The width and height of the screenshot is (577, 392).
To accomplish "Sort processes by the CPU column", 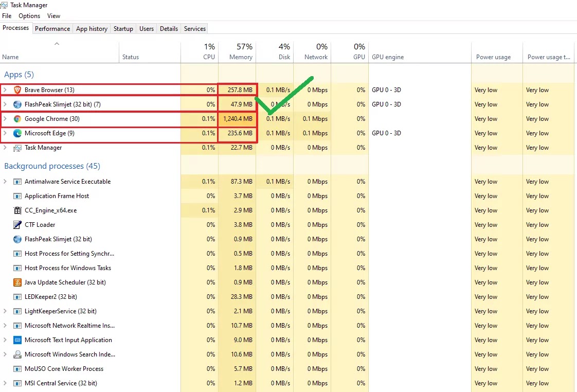I will click(x=200, y=52).
